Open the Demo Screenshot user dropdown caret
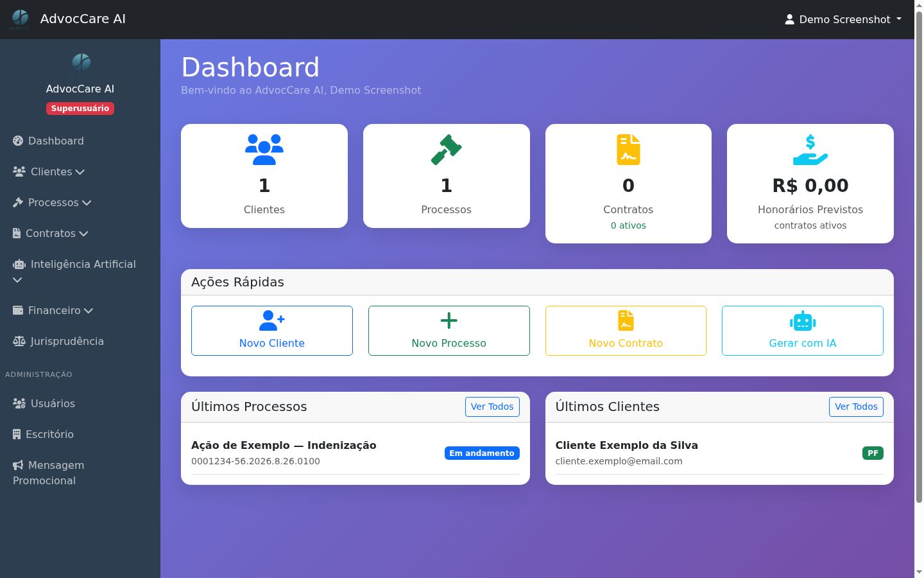Image resolution: width=924 pixels, height=578 pixels. (x=899, y=19)
